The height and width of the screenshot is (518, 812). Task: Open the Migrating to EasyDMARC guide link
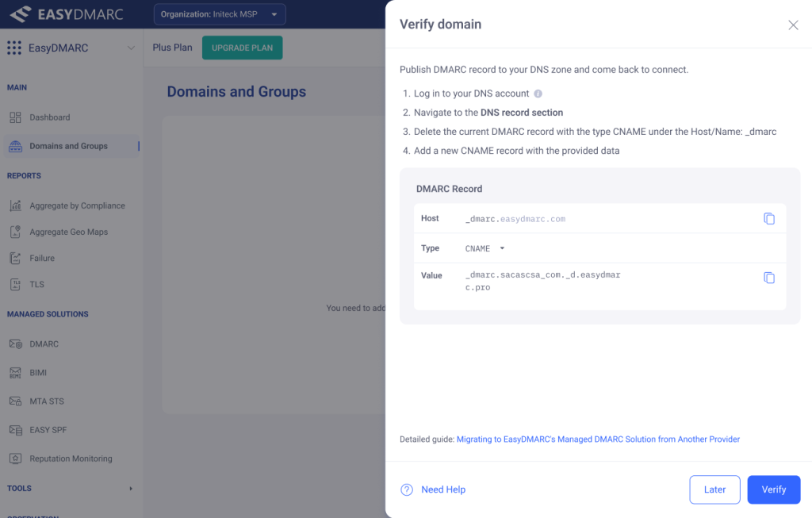tap(598, 439)
